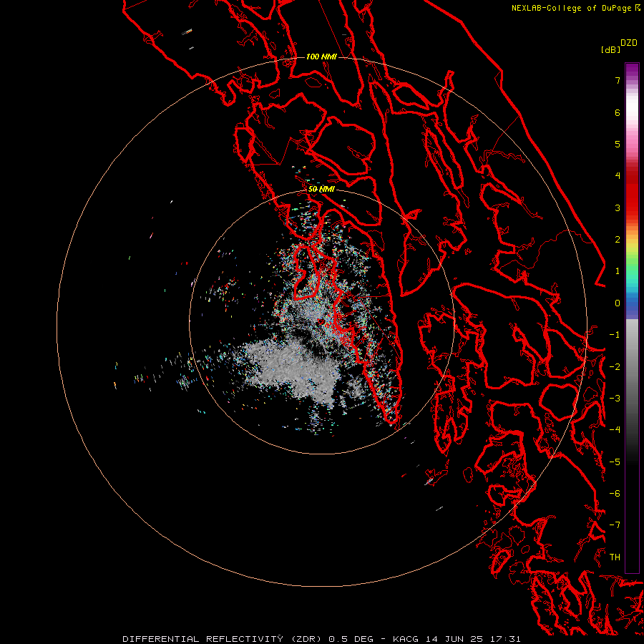
Task: Click the 4 value on color scale
Action: point(618,176)
